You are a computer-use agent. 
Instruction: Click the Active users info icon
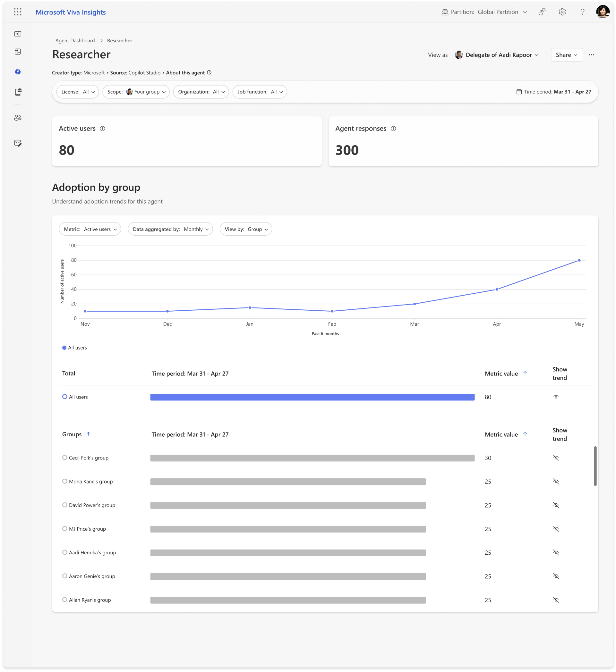(103, 129)
